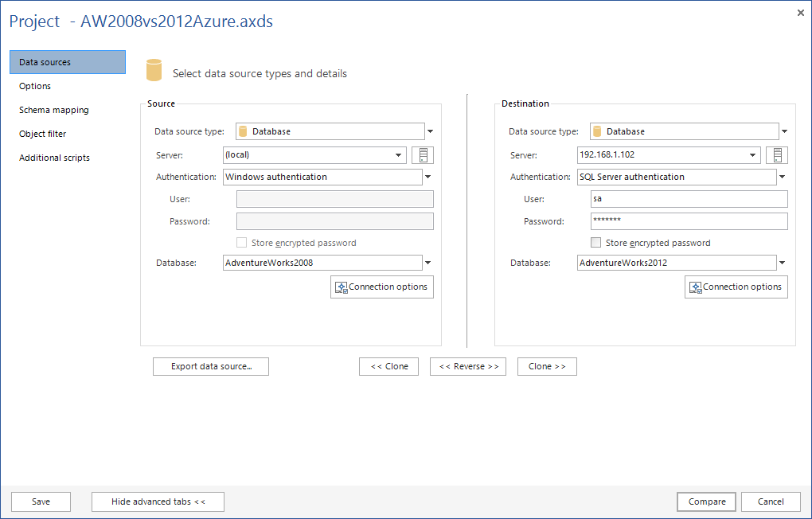Image resolution: width=812 pixels, height=519 pixels.
Task: Open Source Data source type dropdown
Action: (x=430, y=131)
